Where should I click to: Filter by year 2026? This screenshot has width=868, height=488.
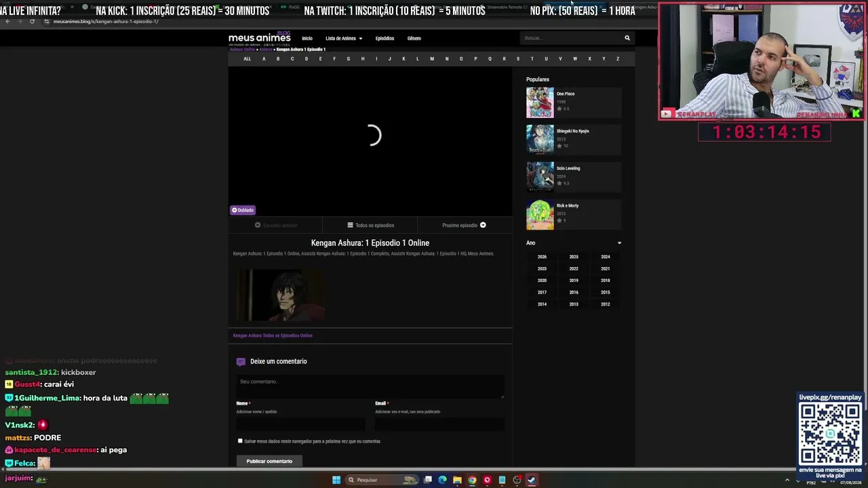542,257
